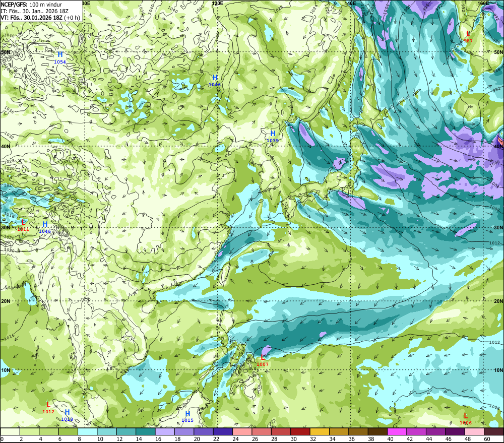This screenshot has width=504, height=443.
Task: Select the 'IT: Fös.. 30. Jan.. 2026 18Z' line
Action: click(34, 11)
